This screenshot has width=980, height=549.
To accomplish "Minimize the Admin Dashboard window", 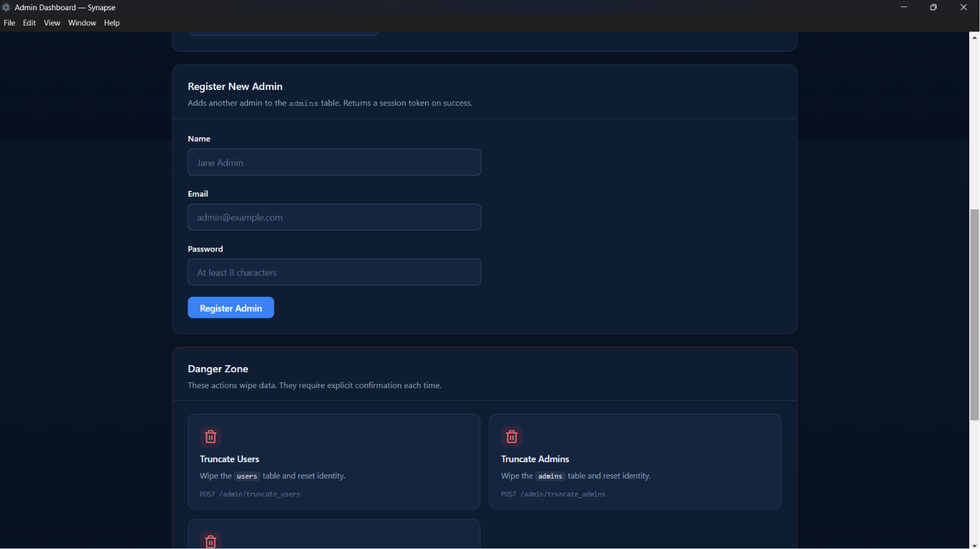I will (904, 8).
